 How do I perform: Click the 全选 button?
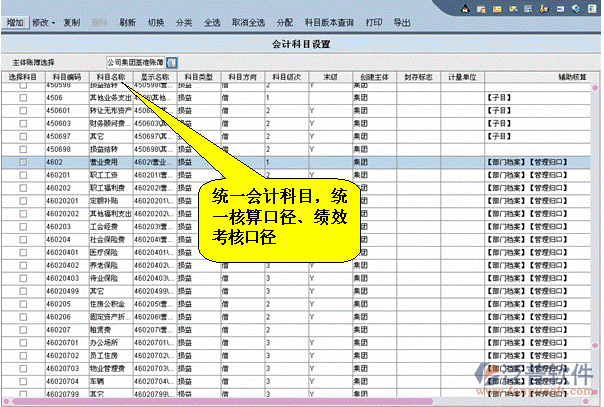coord(212,21)
